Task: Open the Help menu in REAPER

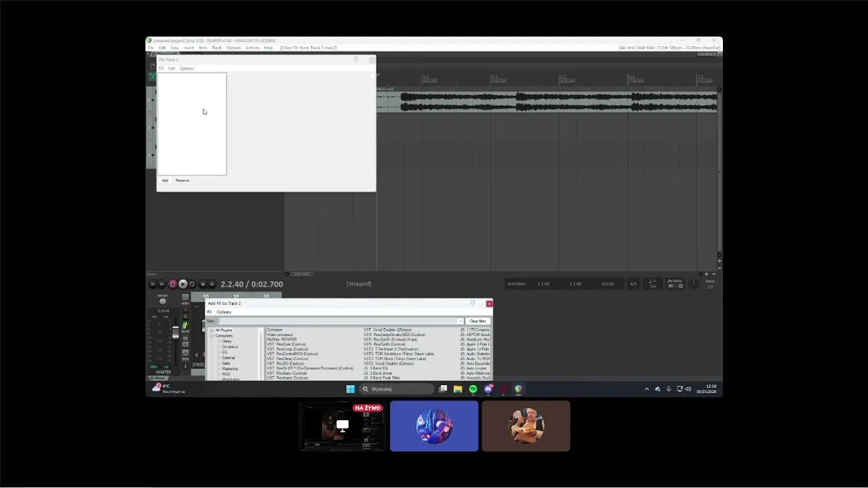Action: pyautogui.click(x=269, y=48)
